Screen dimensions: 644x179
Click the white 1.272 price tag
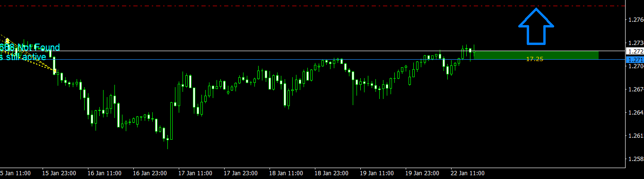pos(635,51)
